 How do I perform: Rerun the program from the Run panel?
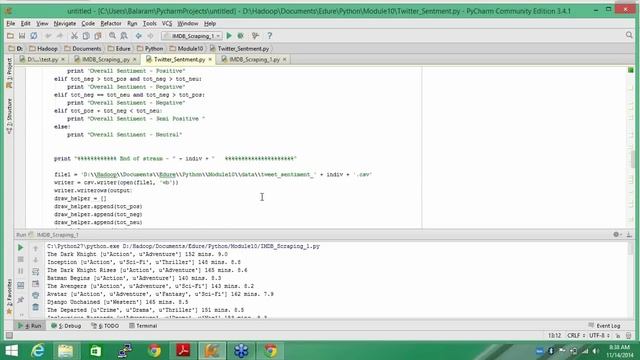click(x=20, y=247)
